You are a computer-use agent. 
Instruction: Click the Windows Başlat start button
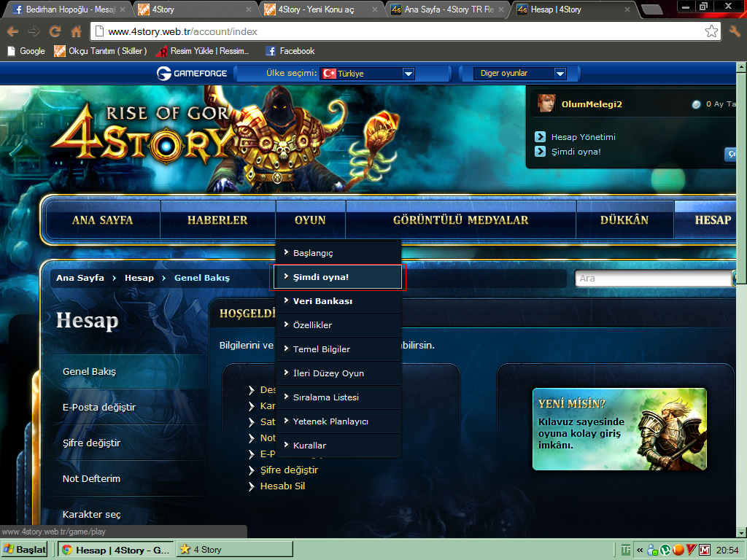[x=25, y=550]
